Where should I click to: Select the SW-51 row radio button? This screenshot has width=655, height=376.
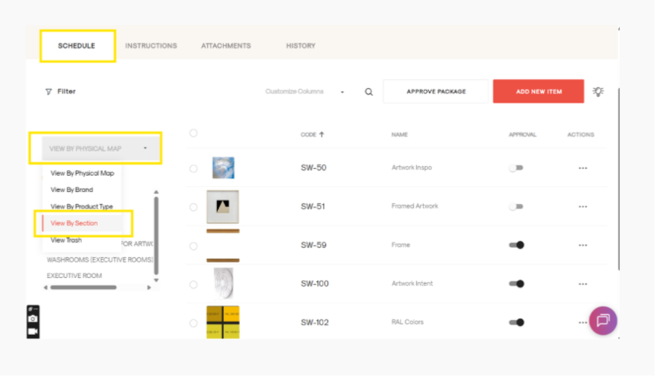click(x=193, y=207)
